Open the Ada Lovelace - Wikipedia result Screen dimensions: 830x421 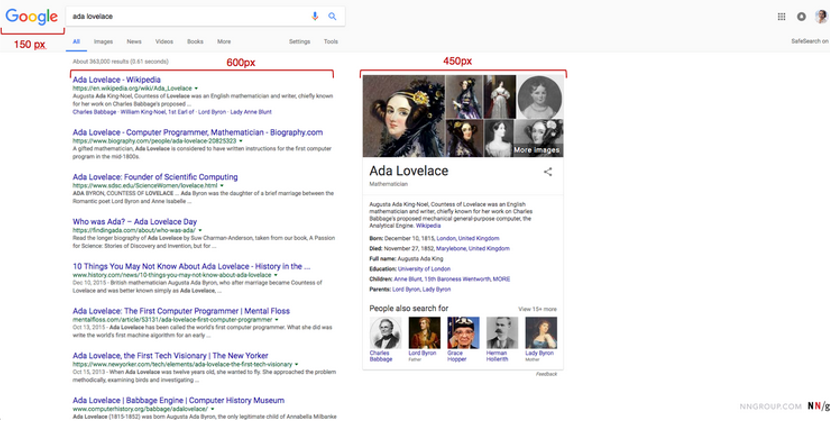pos(116,80)
